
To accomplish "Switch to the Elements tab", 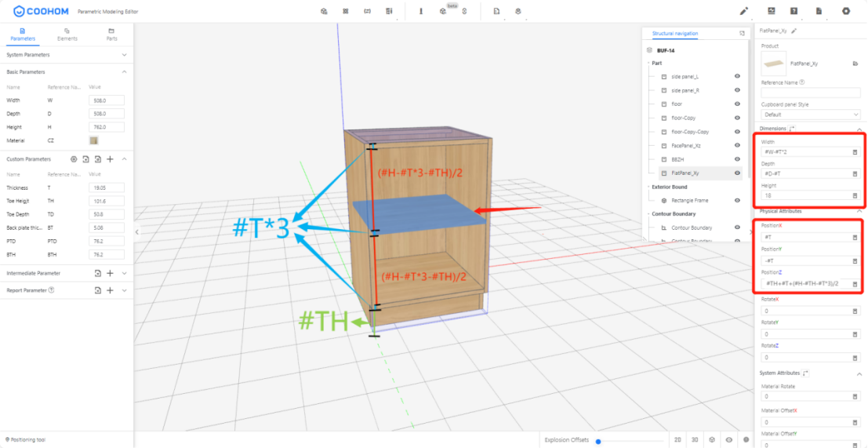I will [67, 34].
